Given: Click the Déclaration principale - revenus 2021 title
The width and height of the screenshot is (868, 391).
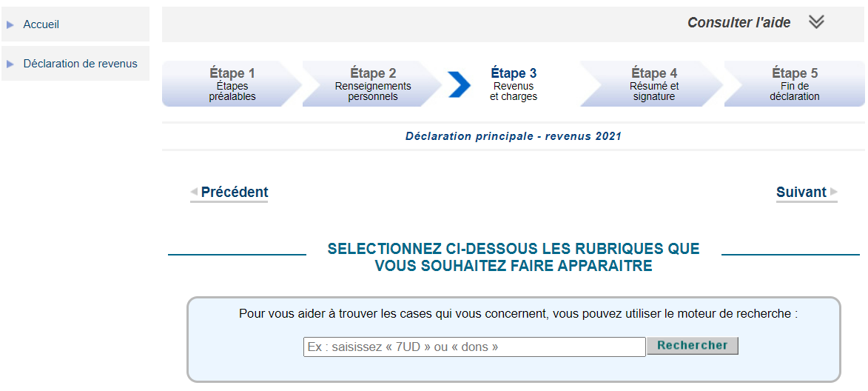Looking at the screenshot, I should click(513, 136).
